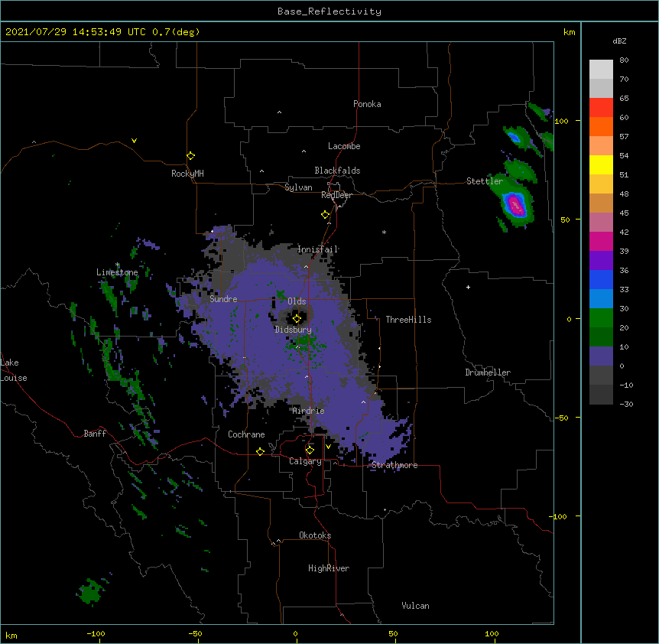Click the magenta 42 dBZ legend swatch

[x=601, y=241]
